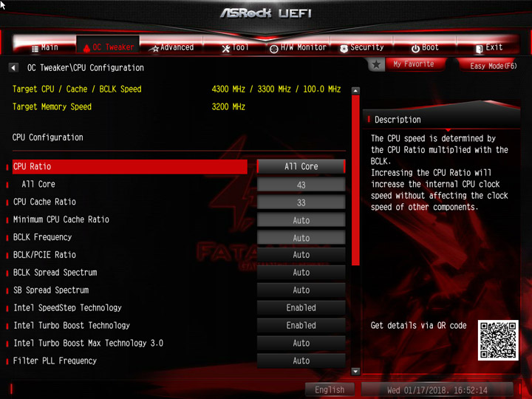The width and height of the screenshot is (532, 399).
Task: Click the red scrollbar thumb
Action: [355, 180]
